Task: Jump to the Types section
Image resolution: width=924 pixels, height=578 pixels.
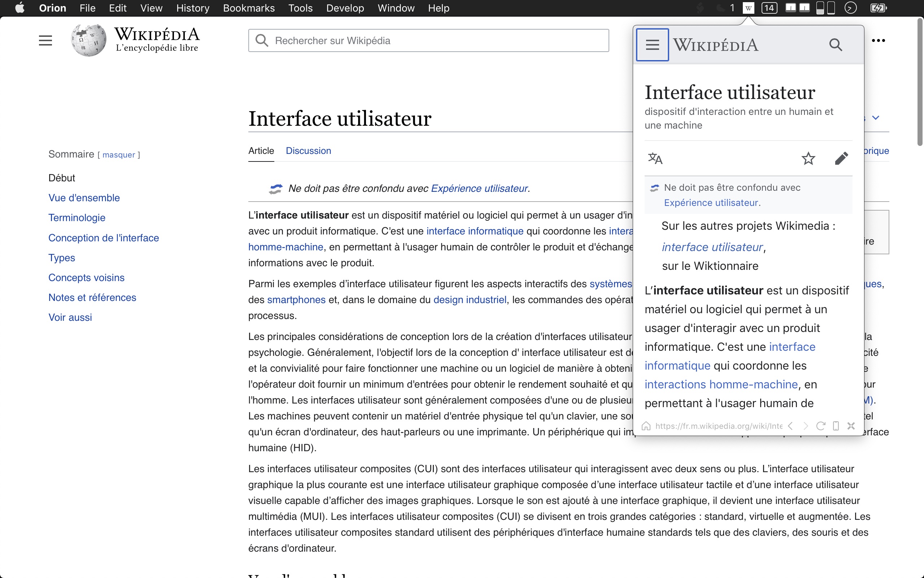Action: point(62,258)
